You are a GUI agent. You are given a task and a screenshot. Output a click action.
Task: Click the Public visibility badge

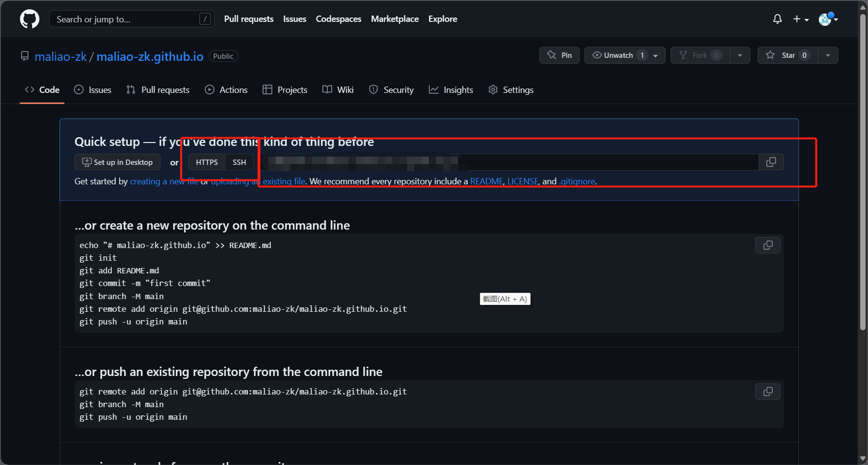[223, 56]
